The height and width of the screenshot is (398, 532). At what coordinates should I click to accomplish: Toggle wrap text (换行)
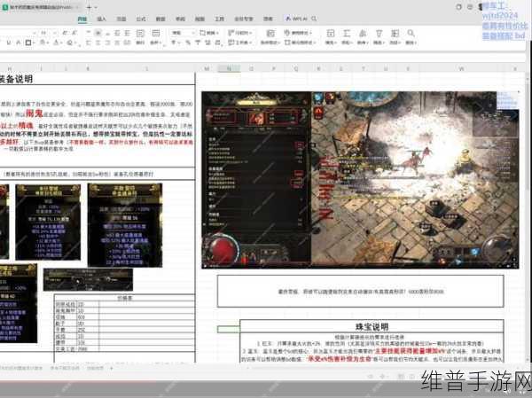pyautogui.click(x=140, y=36)
